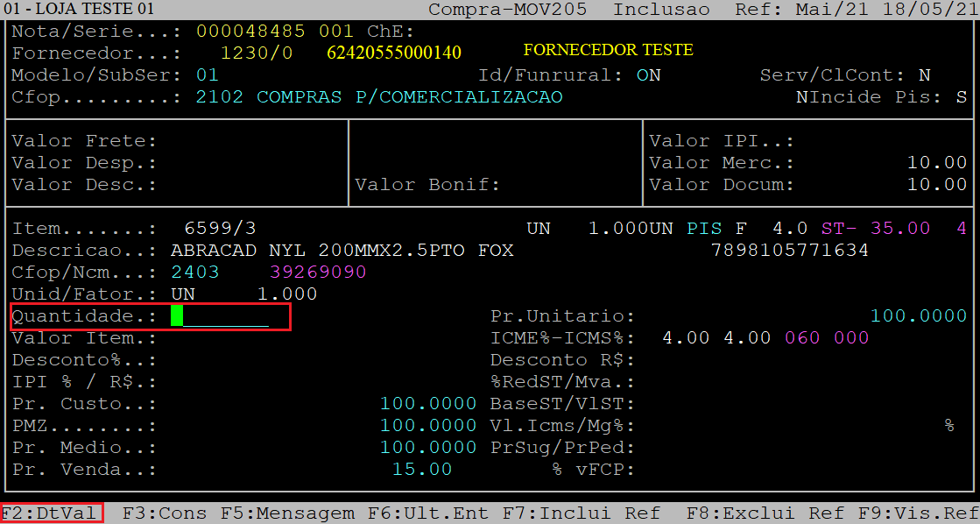Toggle the Serv/ClCont N value
The width and height of the screenshot is (980, 524).
(x=925, y=75)
